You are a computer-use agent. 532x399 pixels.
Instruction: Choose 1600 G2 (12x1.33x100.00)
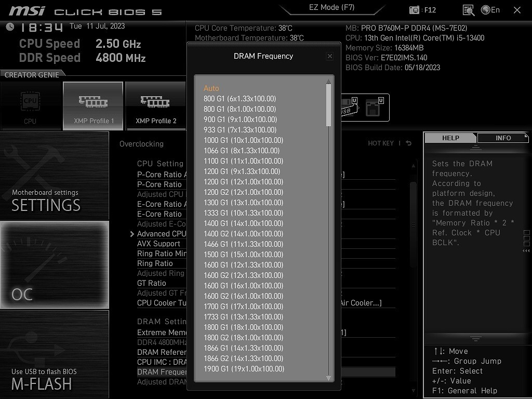(243, 275)
